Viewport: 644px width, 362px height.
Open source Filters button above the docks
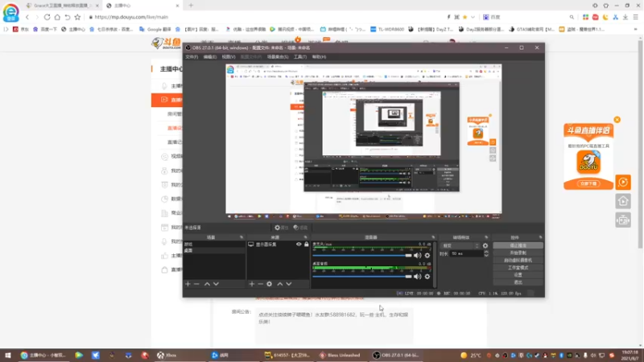(x=300, y=228)
